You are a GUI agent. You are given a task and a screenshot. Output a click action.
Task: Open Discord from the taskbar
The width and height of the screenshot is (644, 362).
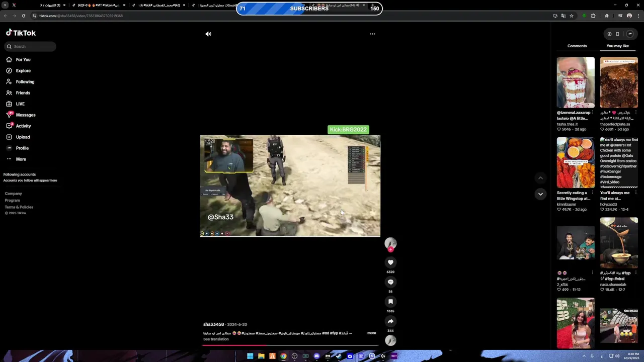click(x=316, y=356)
